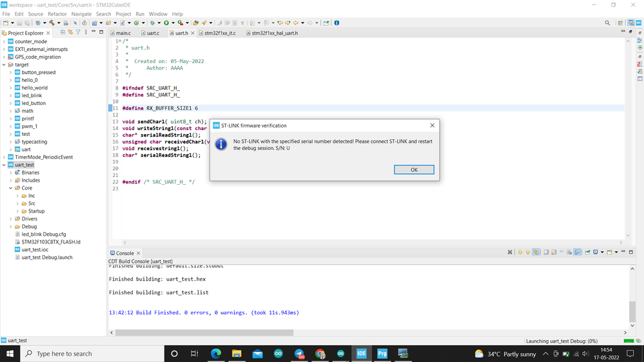
Task: Minimize the Project Explorer panel
Action: [93, 32]
